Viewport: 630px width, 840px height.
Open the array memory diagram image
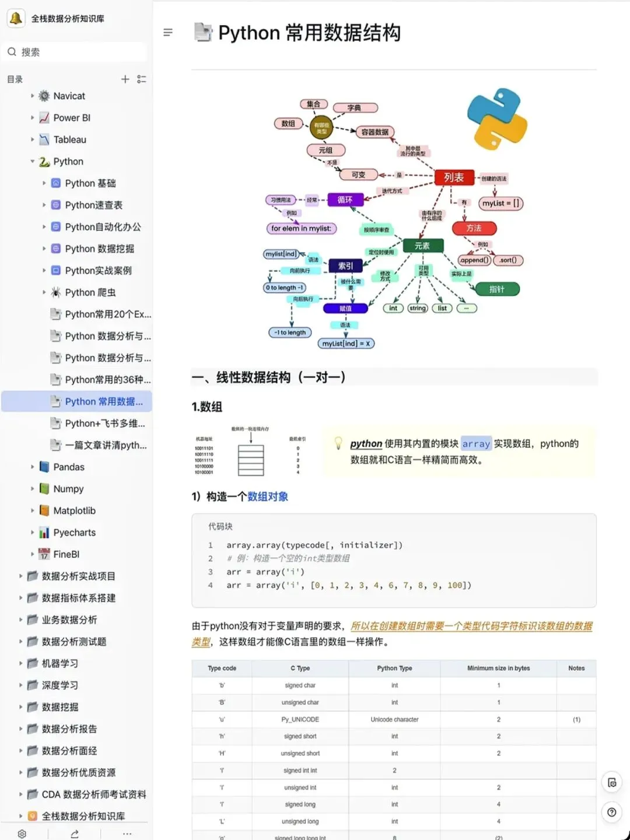[x=251, y=451]
